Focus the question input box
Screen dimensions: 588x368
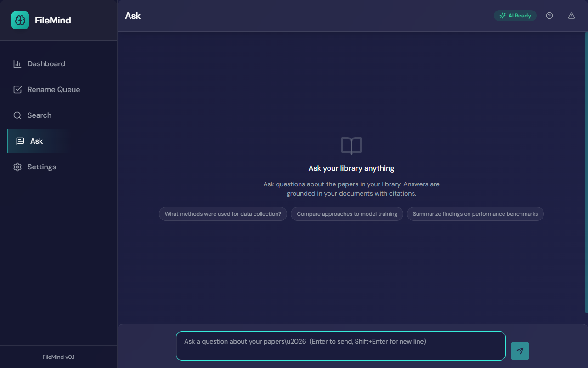pyautogui.click(x=340, y=345)
